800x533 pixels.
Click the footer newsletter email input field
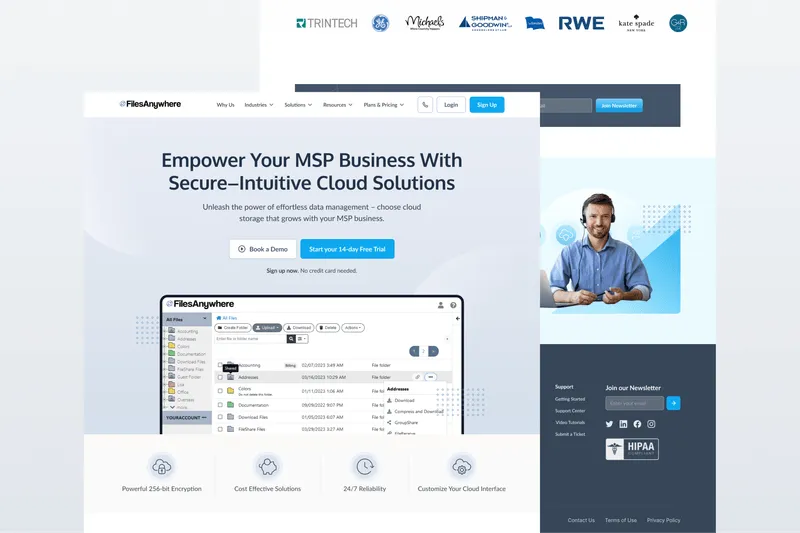click(635, 403)
